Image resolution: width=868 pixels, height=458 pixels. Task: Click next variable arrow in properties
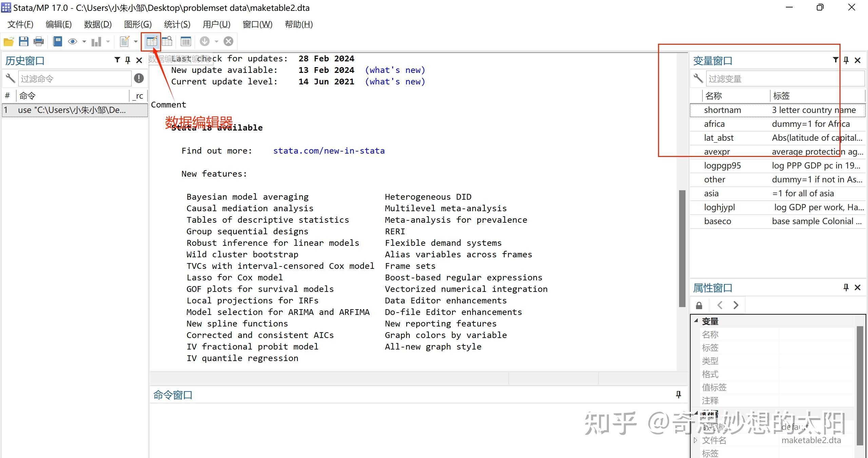[736, 305]
